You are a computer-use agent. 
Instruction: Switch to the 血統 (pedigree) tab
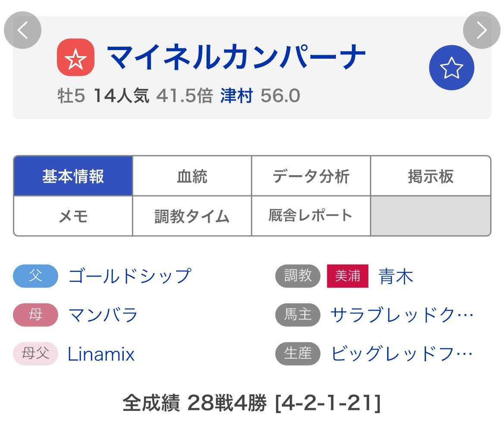coord(191,176)
